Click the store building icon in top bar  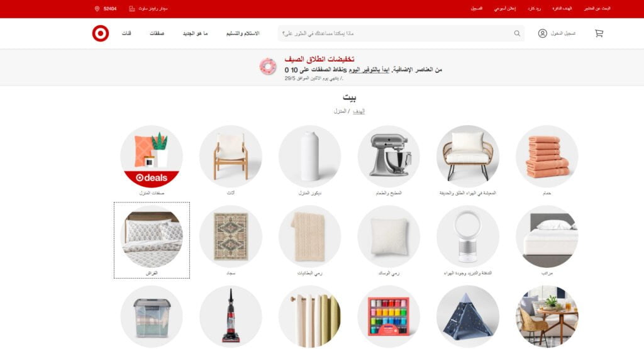pos(132,9)
